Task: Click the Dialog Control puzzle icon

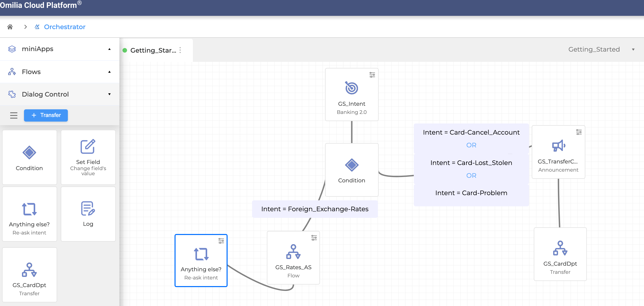Action: pyautogui.click(x=12, y=94)
